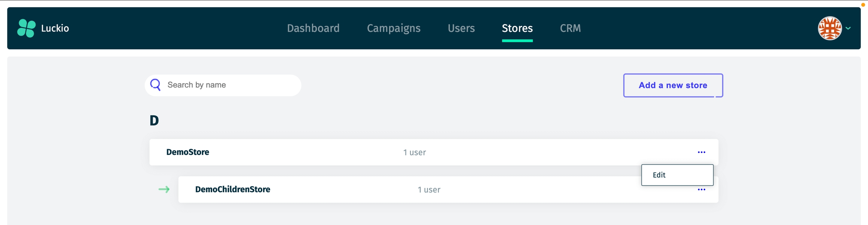Select the DemoStore store name

(188, 152)
